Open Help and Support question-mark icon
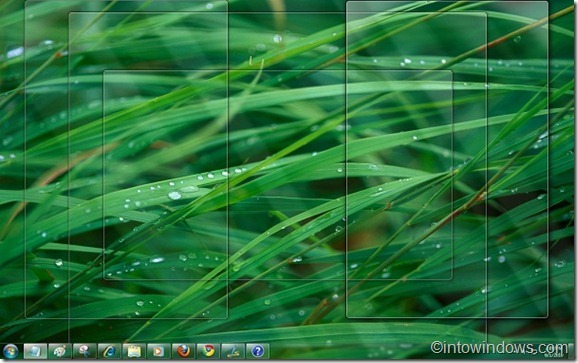This screenshot has width=578, height=363. 258,351
